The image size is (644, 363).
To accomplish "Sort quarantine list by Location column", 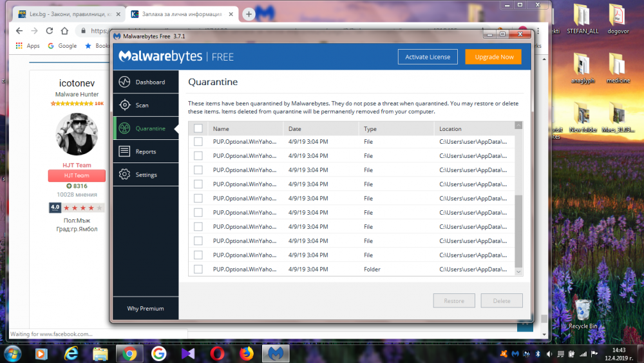I will (x=475, y=129).
